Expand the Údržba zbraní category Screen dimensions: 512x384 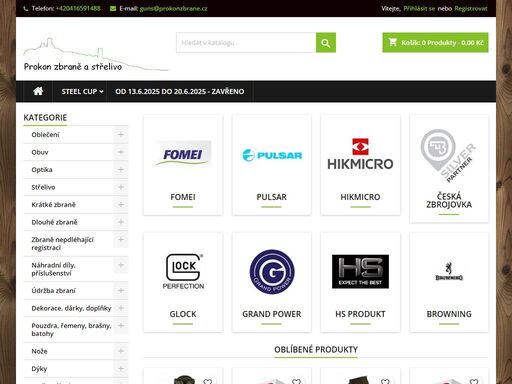coord(121,291)
